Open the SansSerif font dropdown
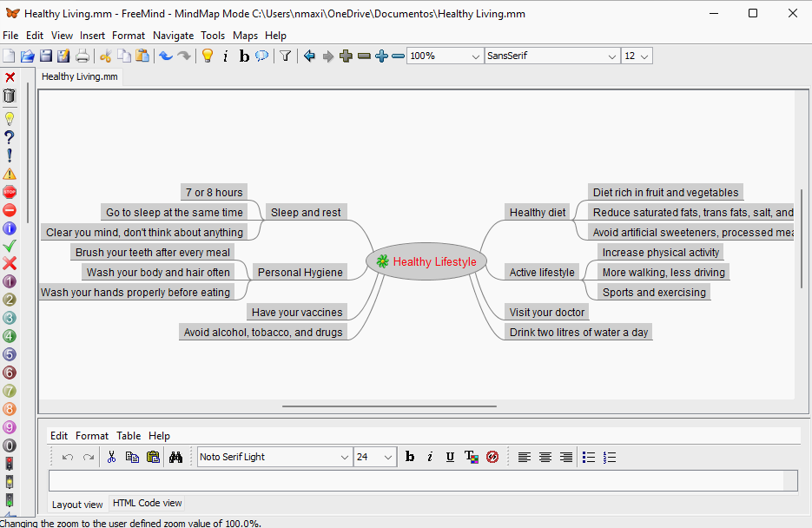 (611, 56)
